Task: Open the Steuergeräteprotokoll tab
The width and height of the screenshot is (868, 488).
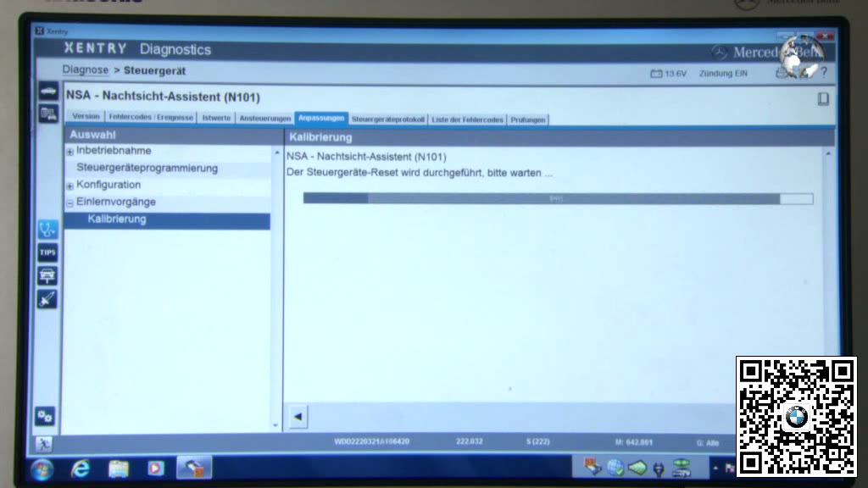Action: 387,119
